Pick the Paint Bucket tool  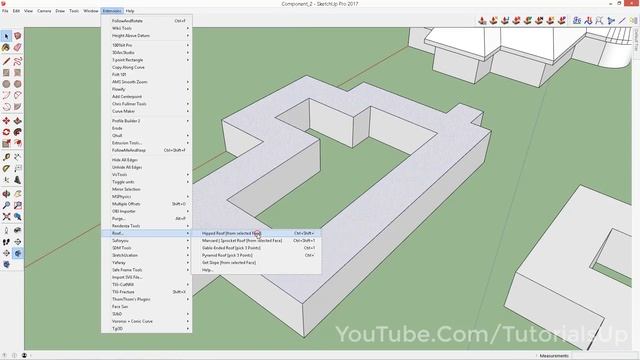(x=6, y=48)
